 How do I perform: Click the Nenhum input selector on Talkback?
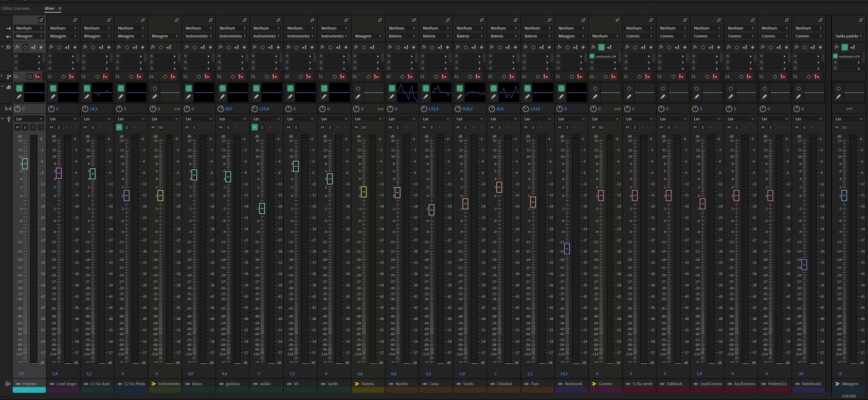point(673,28)
